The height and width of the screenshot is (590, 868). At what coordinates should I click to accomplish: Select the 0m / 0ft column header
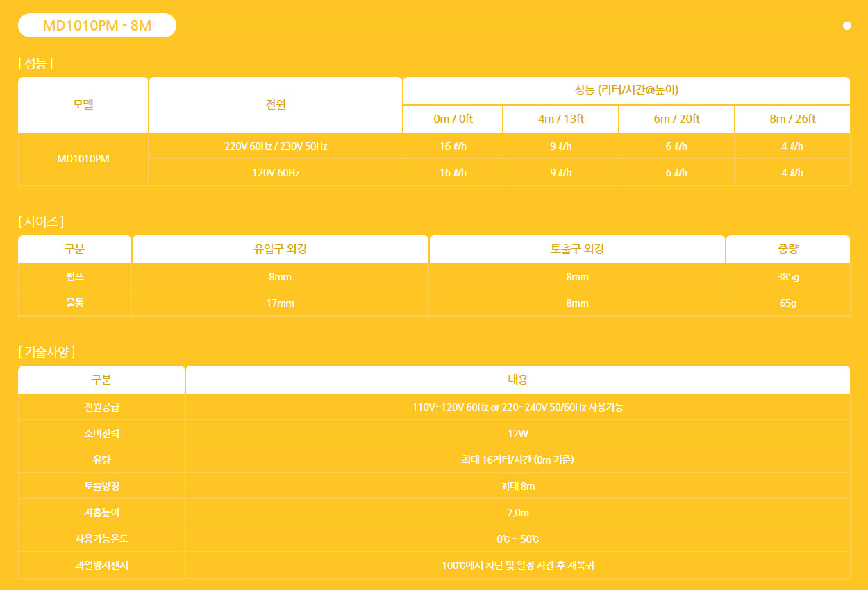coord(453,119)
